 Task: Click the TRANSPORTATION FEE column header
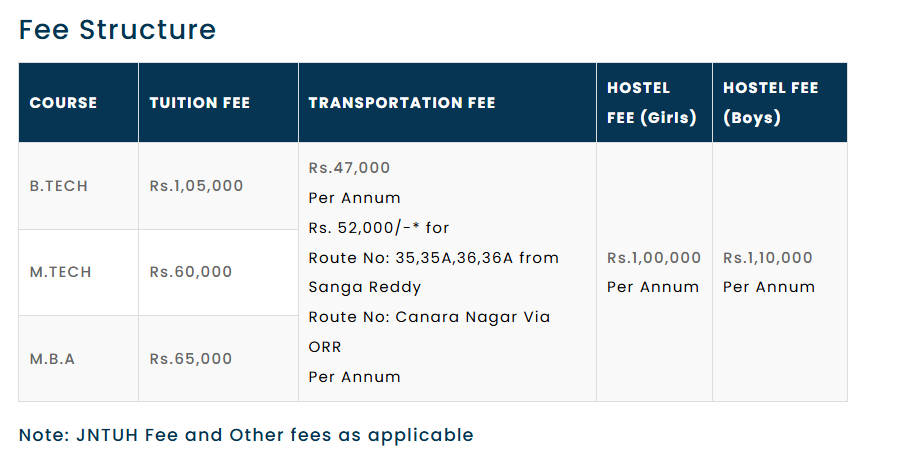coord(401,103)
